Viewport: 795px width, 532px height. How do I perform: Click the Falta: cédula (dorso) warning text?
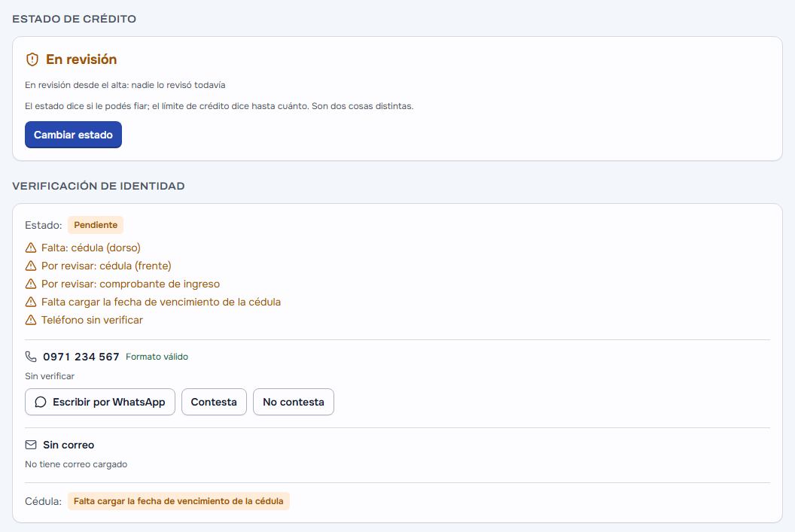tap(91, 248)
